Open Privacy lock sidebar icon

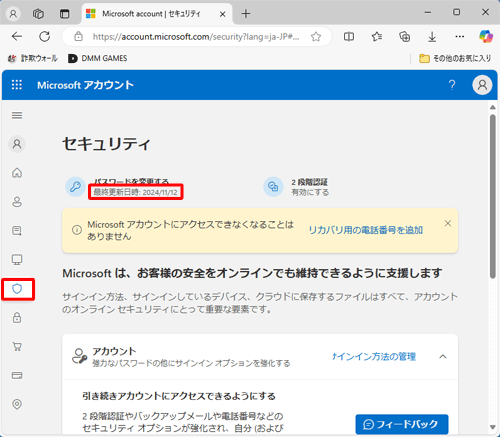tap(17, 317)
